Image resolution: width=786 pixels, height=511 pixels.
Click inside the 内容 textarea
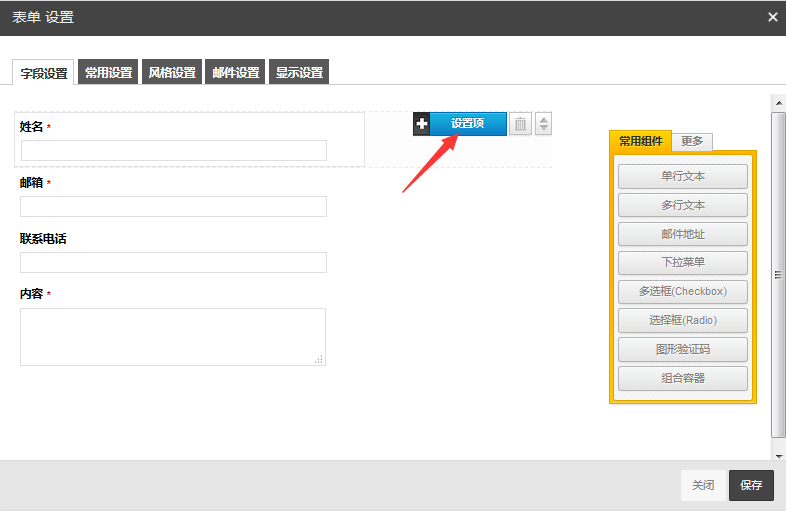[x=173, y=336]
